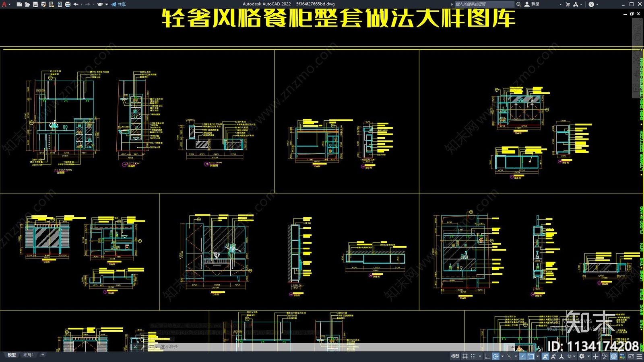Open the 1:1 annotation scale list

coord(572,356)
